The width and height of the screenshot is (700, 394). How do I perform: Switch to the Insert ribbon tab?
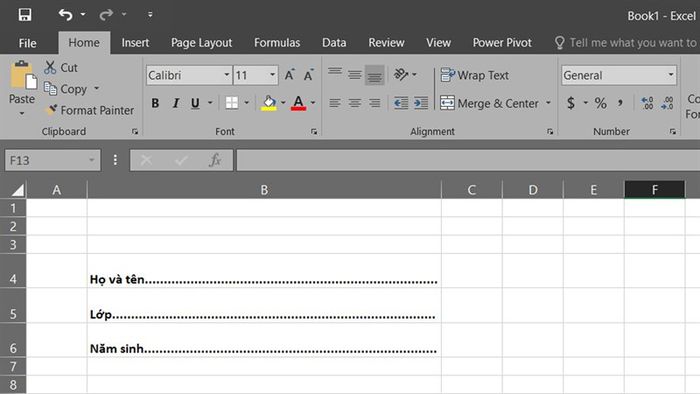coord(135,42)
